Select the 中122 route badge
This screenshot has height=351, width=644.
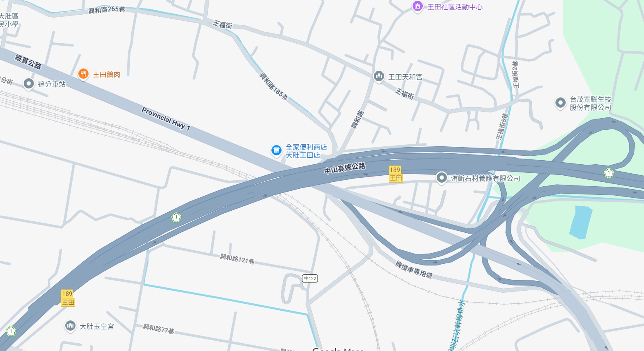tap(310, 278)
